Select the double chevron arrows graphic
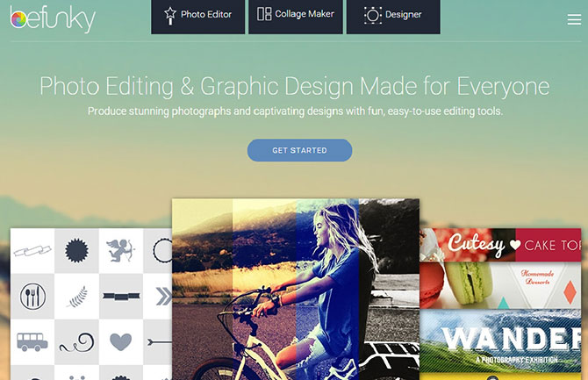 [163, 297]
